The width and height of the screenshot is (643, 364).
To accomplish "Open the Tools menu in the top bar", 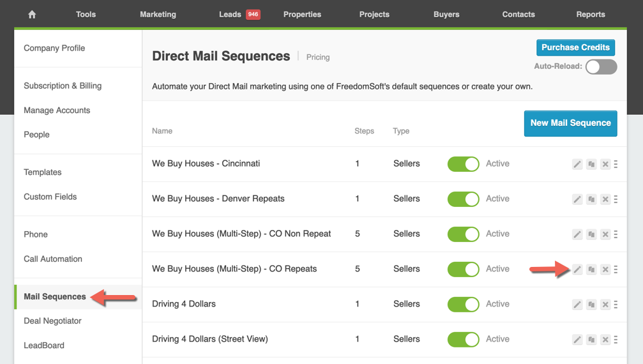I will 86,14.
